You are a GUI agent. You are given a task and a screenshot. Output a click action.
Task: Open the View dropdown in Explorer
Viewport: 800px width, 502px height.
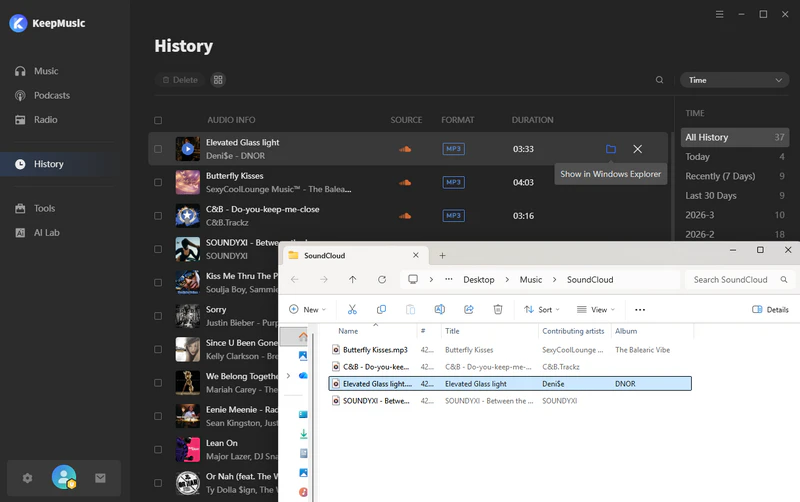[596, 310]
